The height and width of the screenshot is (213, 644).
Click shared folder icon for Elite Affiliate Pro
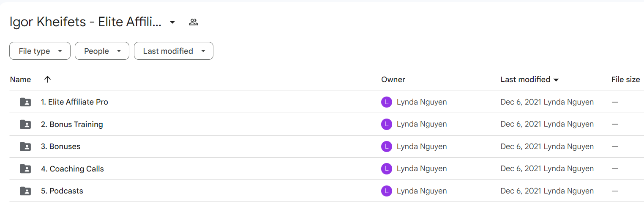point(25,102)
